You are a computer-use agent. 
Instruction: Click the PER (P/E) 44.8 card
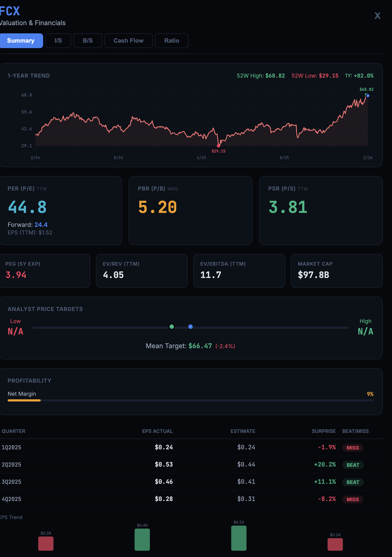(61, 210)
